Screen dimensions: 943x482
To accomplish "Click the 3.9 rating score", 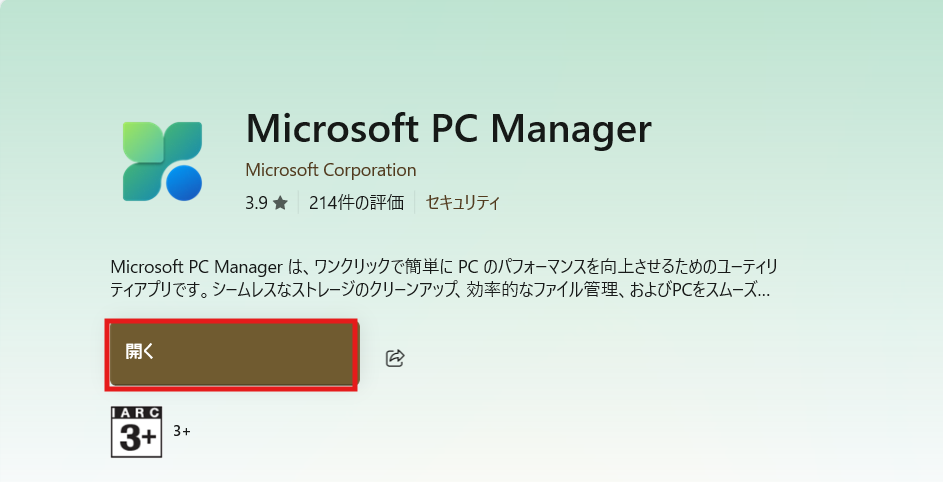I will pos(256,203).
